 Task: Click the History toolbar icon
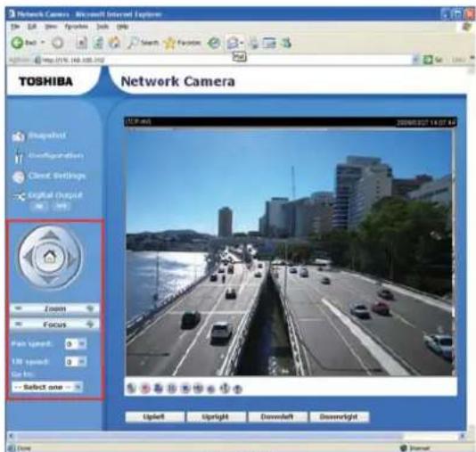pos(214,43)
